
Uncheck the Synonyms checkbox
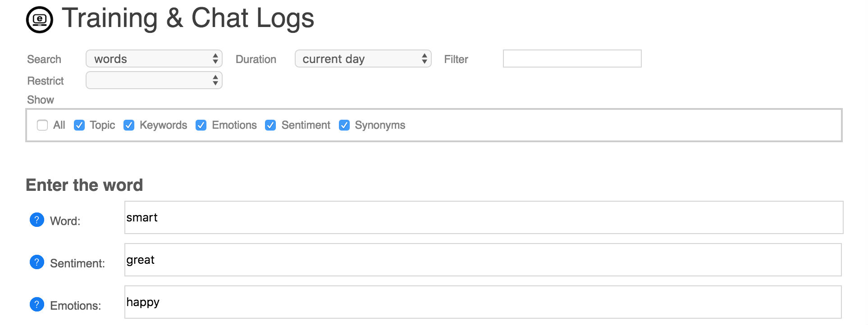tap(344, 125)
